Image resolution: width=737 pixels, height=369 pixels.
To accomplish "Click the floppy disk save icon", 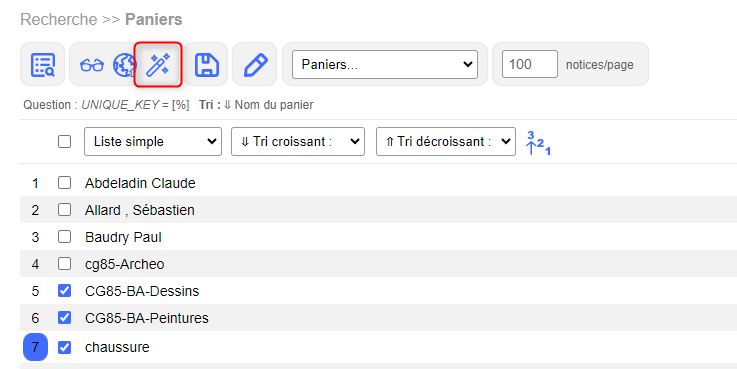I will [207, 64].
